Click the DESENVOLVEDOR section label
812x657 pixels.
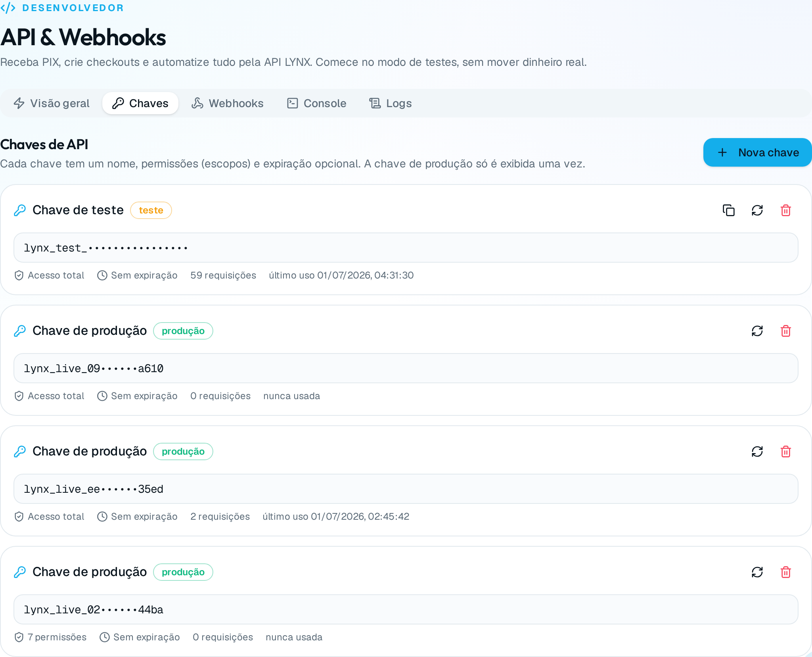(x=73, y=8)
